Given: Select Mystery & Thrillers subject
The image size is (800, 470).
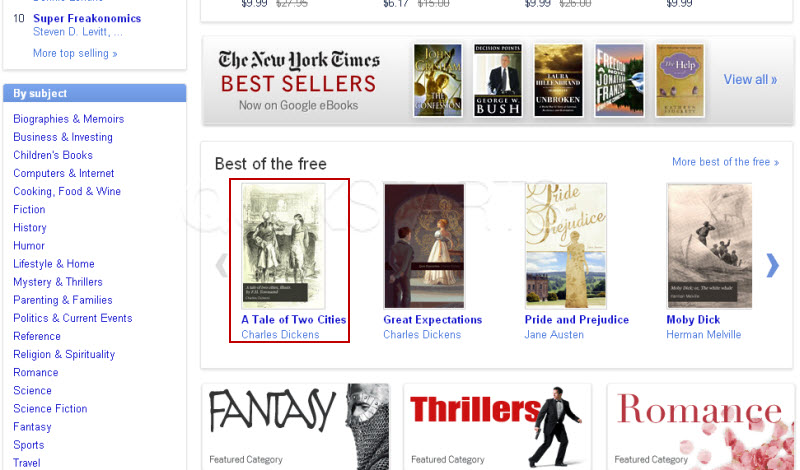Looking at the screenshot, I should (x=58, y=282).
